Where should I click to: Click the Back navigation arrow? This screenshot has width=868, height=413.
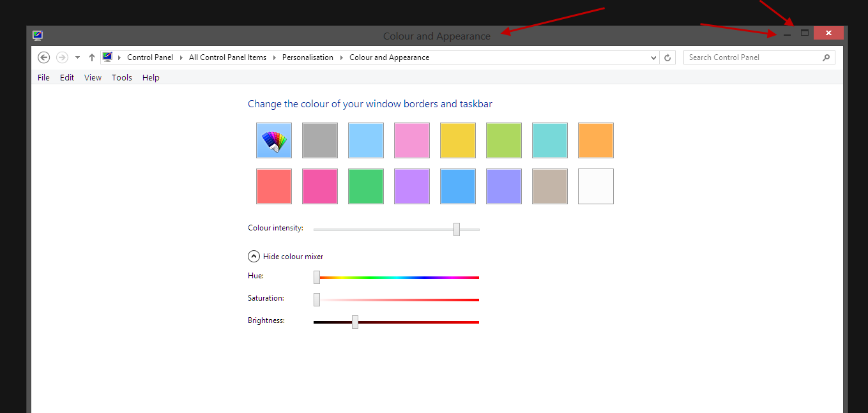(x=44, y=57)
